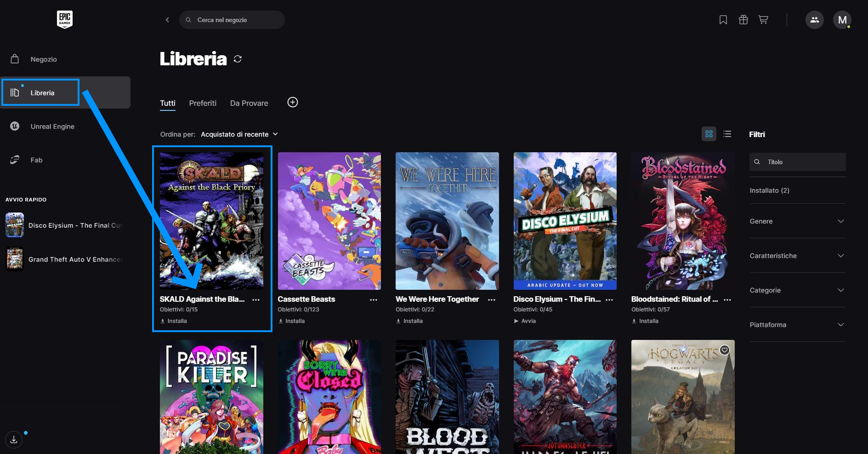Open the wishlist bookmark icon
The width and height of the screenshot is (868, 454).
click(x=723, y=20)
